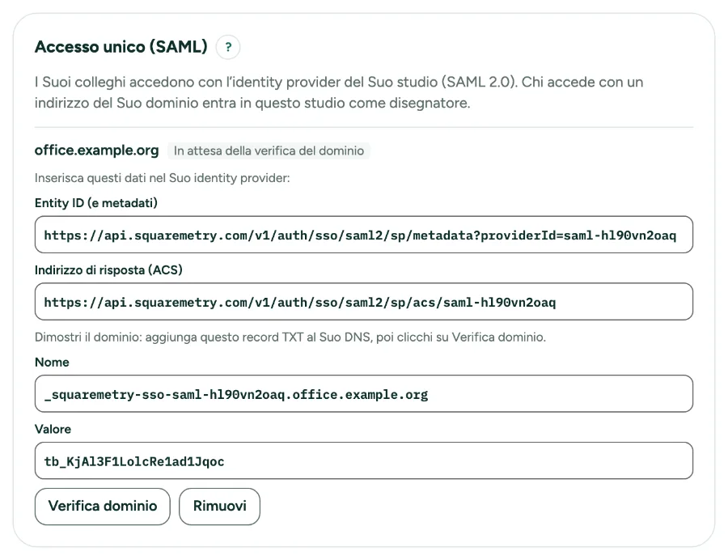Select the Nome TXT record field
The height and width of the screenshot is (560, 728).
364,394
